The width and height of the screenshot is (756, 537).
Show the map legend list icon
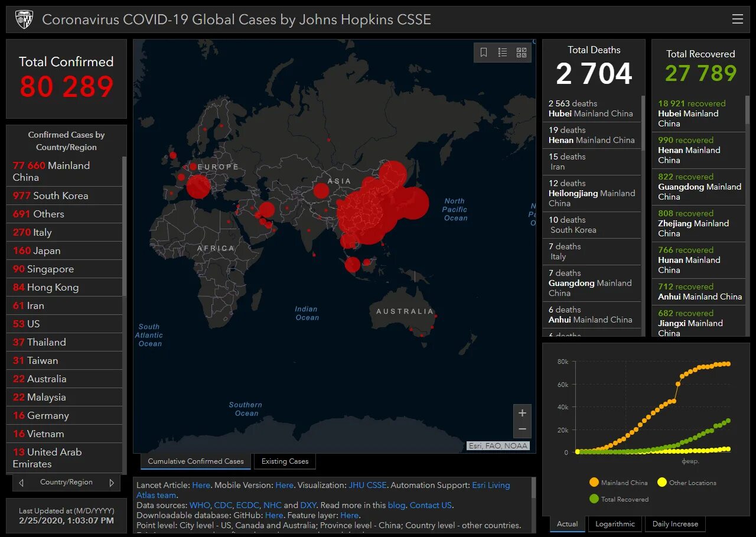(503, 53)
